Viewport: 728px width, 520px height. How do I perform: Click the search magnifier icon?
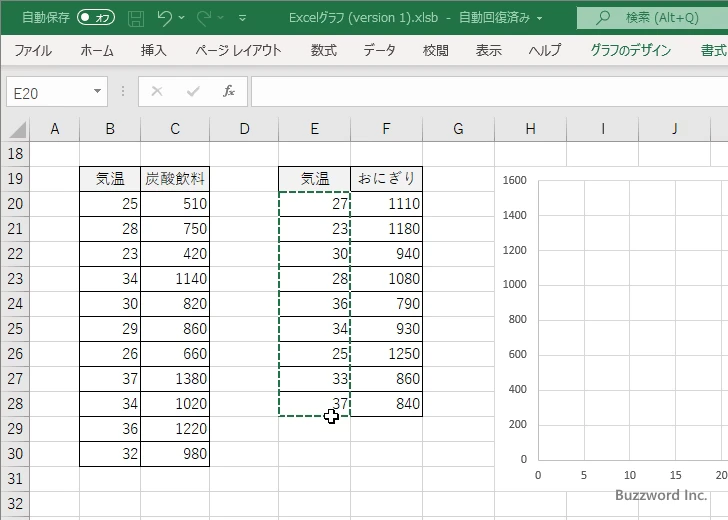click(603, 18)
